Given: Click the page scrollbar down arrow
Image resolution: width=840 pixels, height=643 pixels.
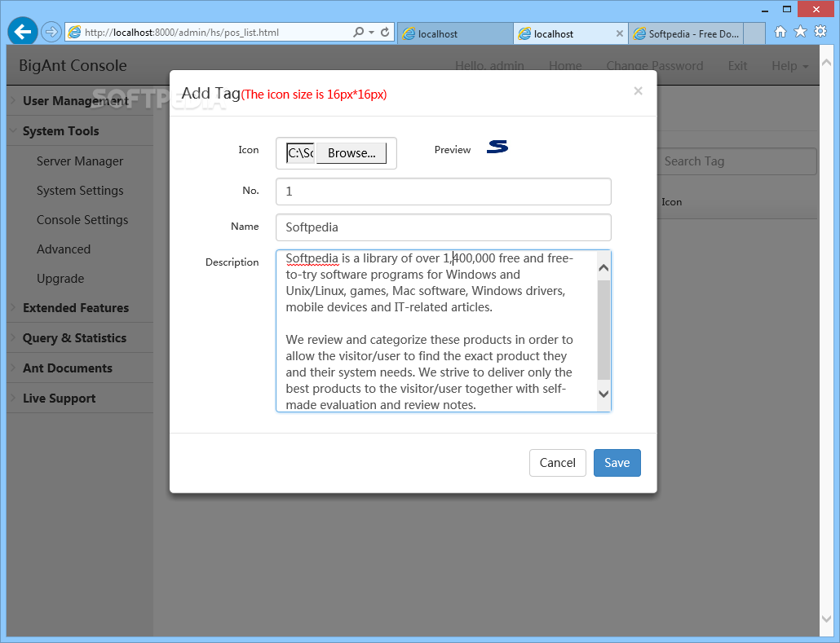Looking at the screenshot, I should (826, 619).
